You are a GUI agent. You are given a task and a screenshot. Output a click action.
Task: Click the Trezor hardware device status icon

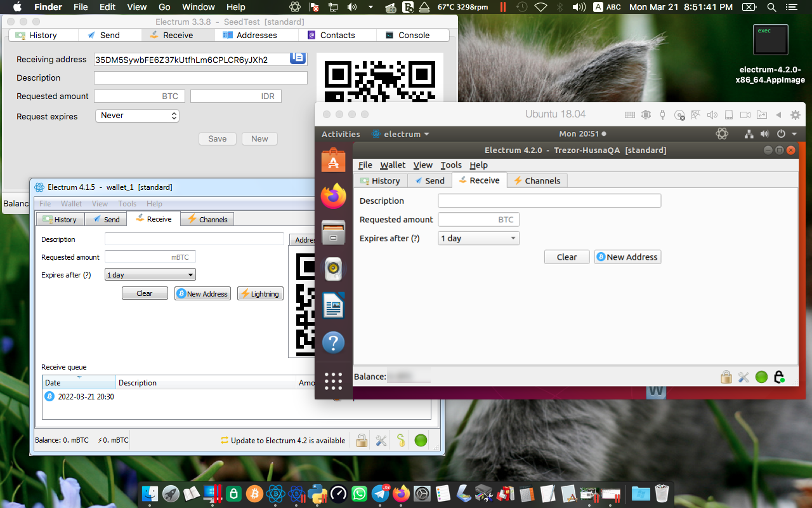pos(780,377)
